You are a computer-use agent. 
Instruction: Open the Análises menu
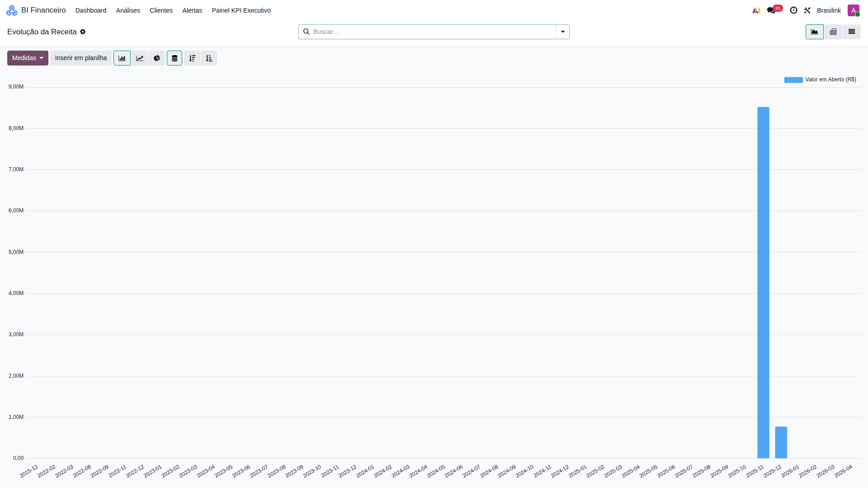128,10
